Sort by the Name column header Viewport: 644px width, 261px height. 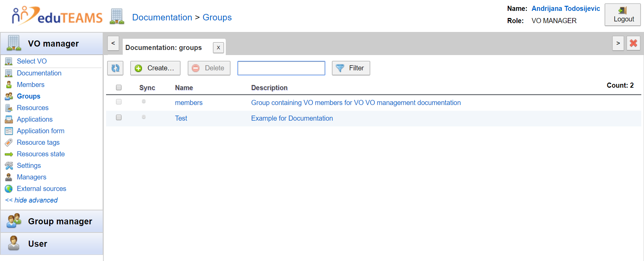[x=184, y=88]
